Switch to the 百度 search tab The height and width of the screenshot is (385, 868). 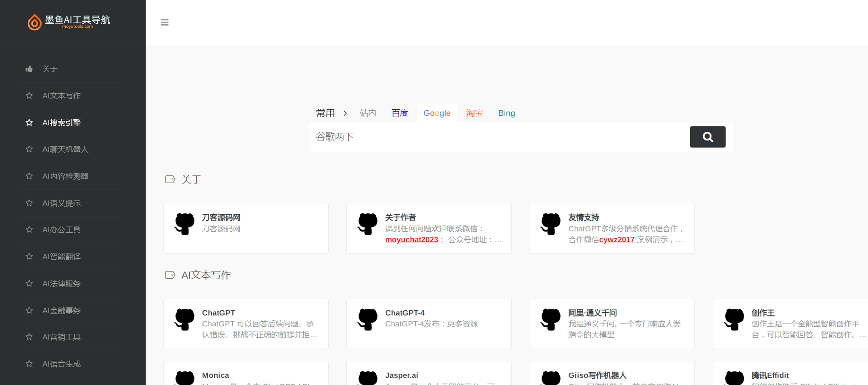click(x=400, y=113)
